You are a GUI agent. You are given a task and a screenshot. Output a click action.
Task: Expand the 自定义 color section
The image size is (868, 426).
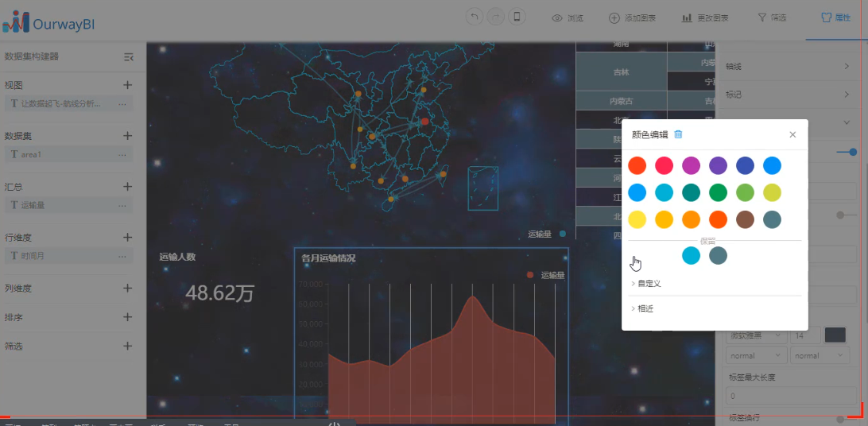(x=646, y=283)
